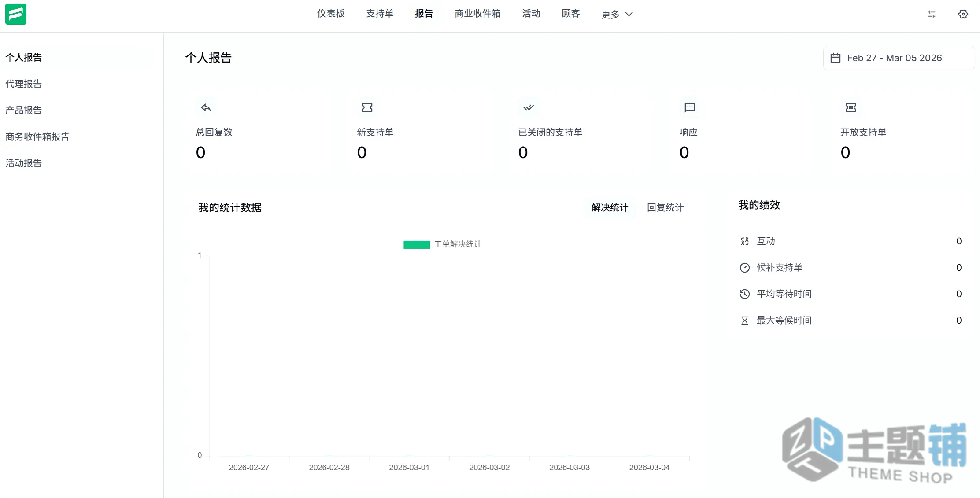Click the 最大等候时间 row label
980x498 pixels.
pyautogui.click(x=784, y=321)
